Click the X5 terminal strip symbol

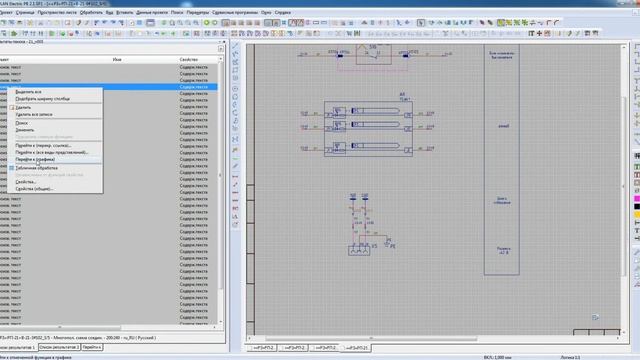pos(359,250)
